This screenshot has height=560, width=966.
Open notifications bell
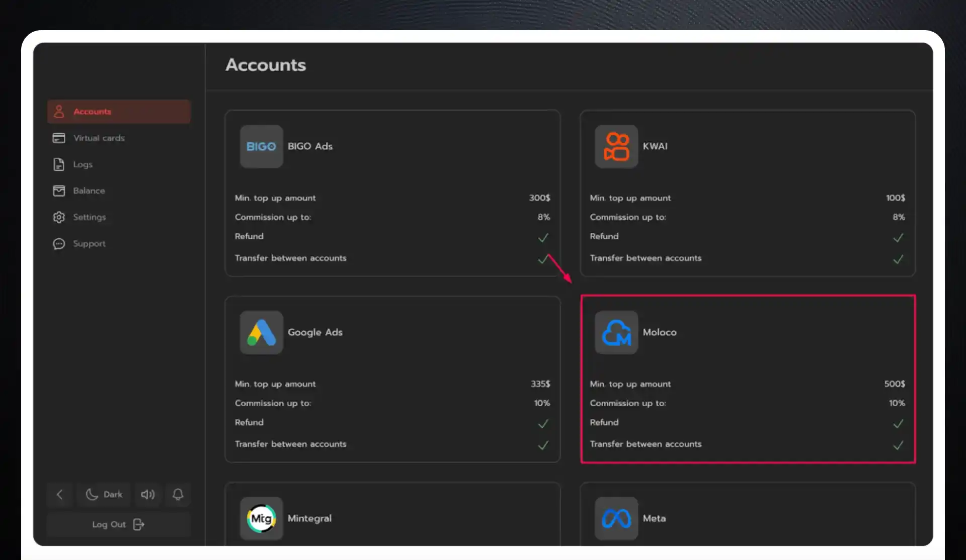178,495
